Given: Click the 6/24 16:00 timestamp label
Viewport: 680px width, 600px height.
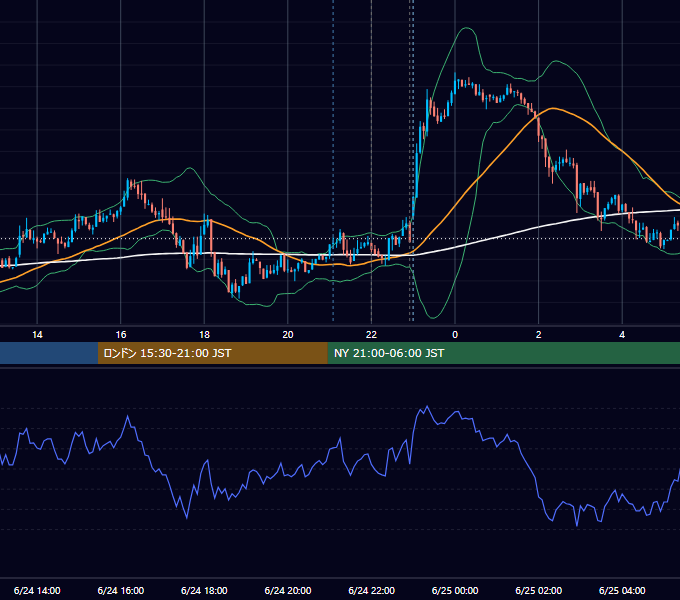Looking at the screenshot, I should (x=121, y=590).
